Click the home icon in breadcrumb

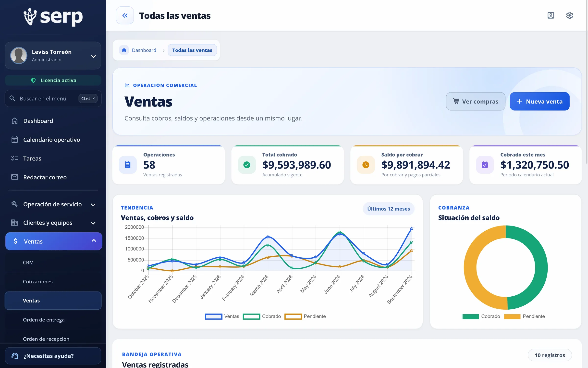[x=124, y=50]
